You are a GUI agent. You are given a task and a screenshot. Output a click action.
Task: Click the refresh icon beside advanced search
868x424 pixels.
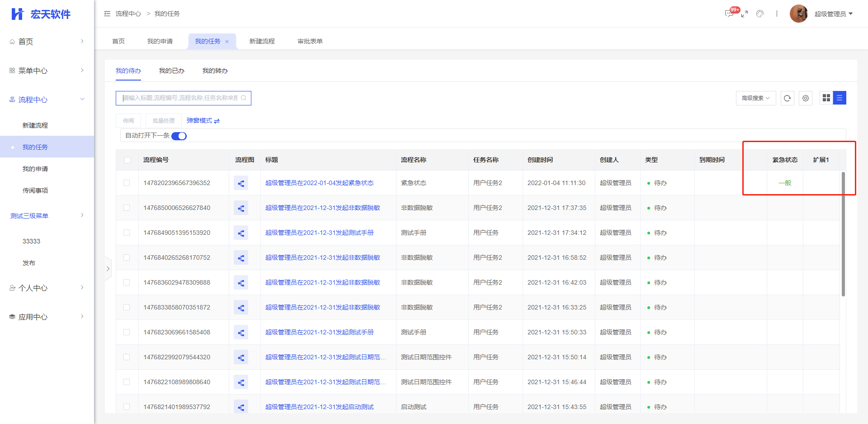pyautogui.click(x=787, y=98)
